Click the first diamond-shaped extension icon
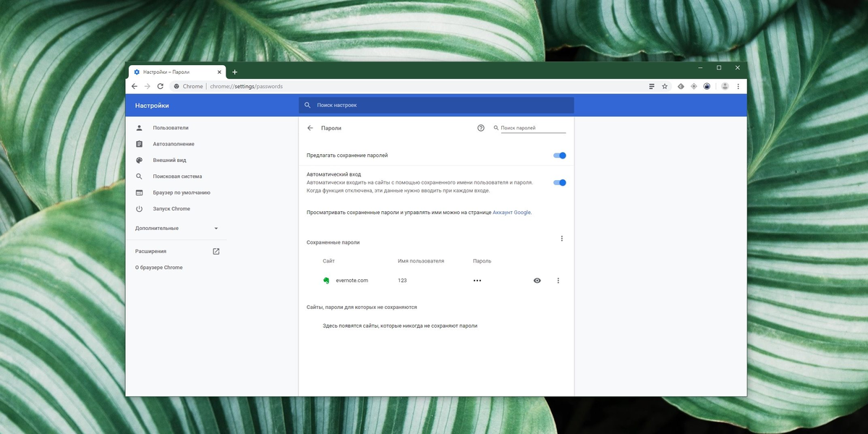The width and height of the screenshot is (868, 434). (x=681, y=86)
